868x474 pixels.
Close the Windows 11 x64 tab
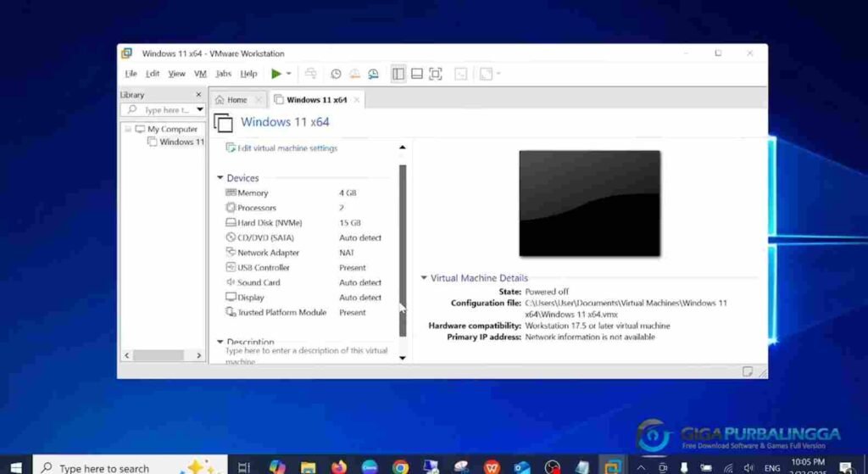(x=357, y=100)
